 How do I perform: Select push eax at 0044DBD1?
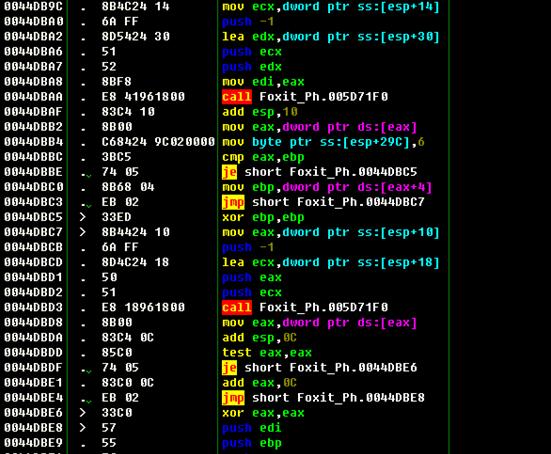click(252, 277)
